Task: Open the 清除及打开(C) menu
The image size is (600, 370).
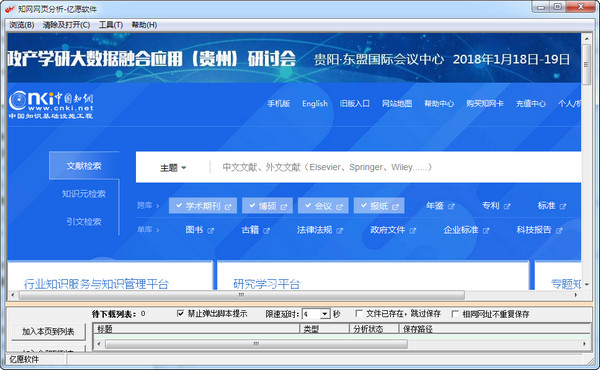Action: point(66,25)
